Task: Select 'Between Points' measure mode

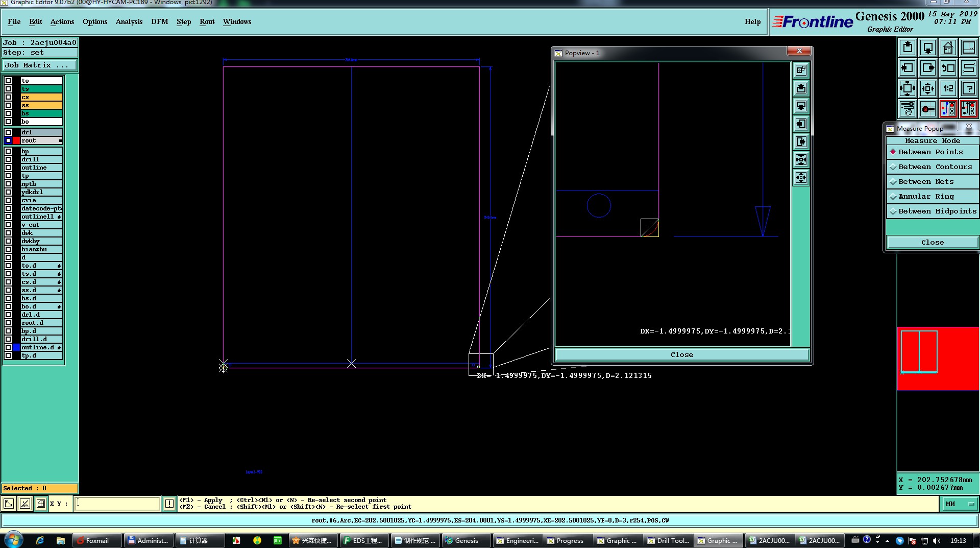Action: [x=932, y=152]
